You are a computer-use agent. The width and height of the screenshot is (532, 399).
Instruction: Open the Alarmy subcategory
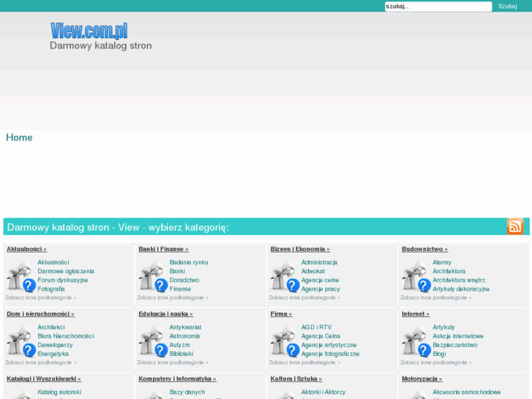pyautogui.click(x=442, y=263)
